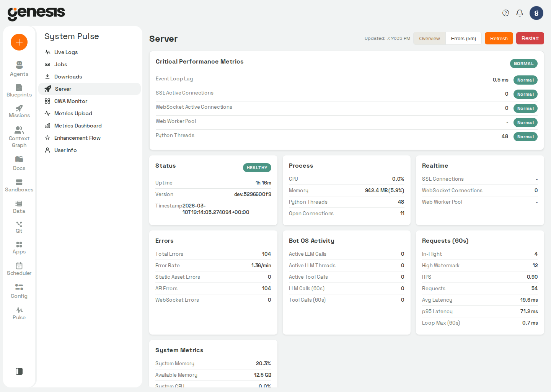Viewport: 551px width, 392px height.
Task: Open Metrics Dashboard menu item
Action: (x=90, y=126)
